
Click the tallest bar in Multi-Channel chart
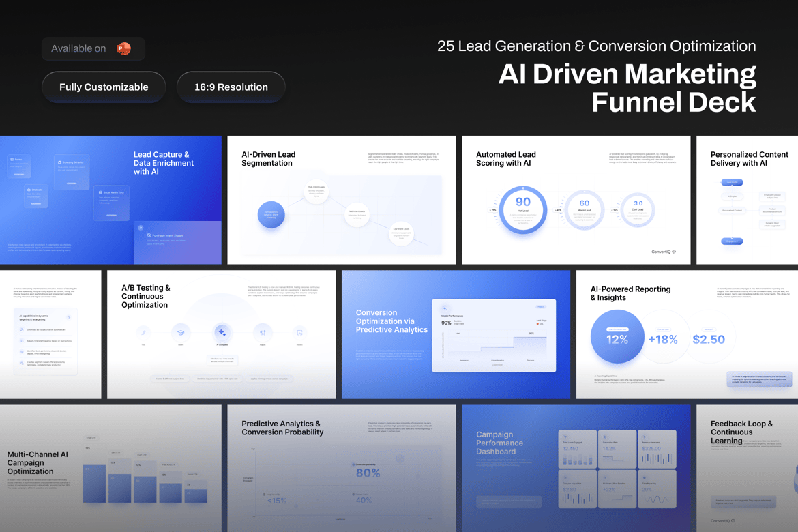coord(94,473)
